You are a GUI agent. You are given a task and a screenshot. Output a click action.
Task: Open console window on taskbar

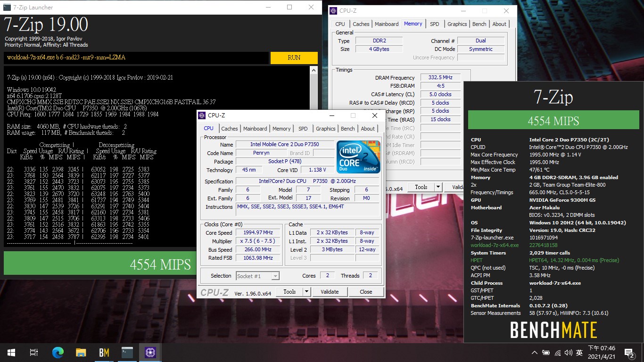127,352
